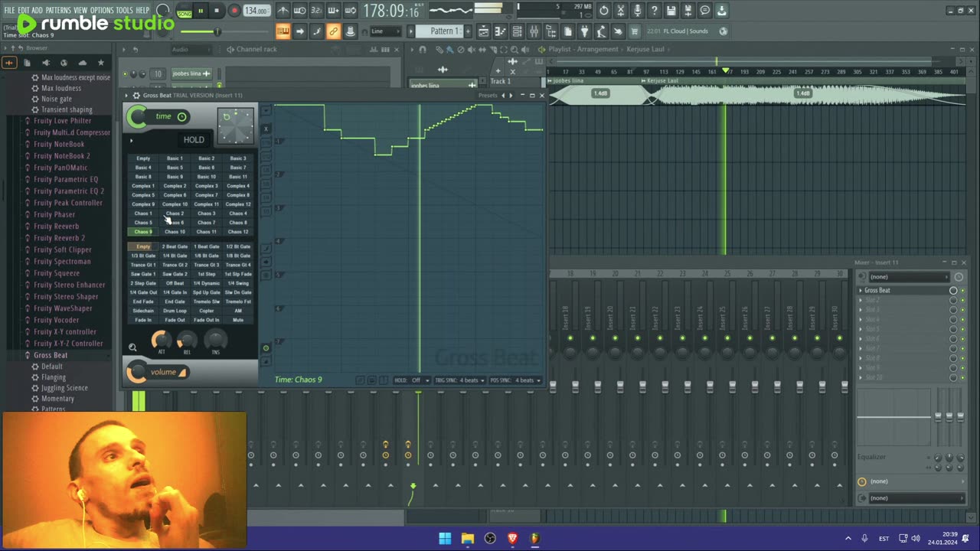Toggle the HOLD button in Gross Beat
Image resolution: width=980 pixels, height=551 pixels.
194,140
